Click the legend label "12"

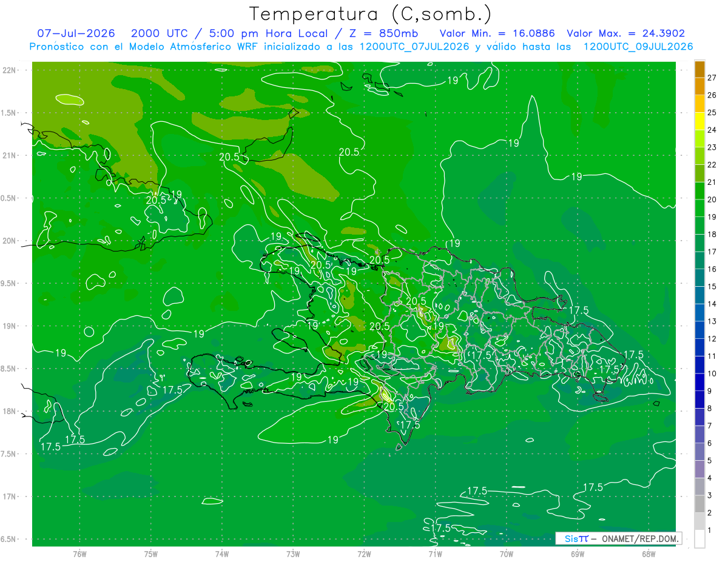click(x=712, y=338)
